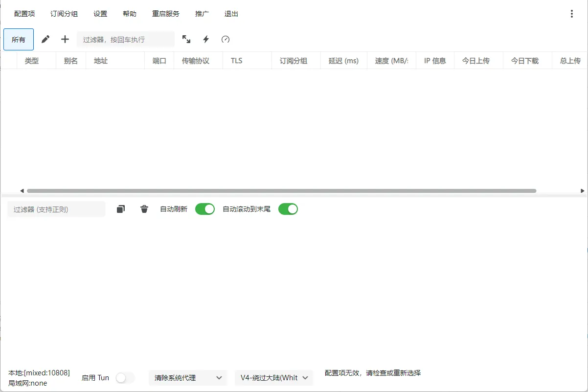
Task: Click the horizontal scrollbar right arrow
Action: click(582, 191)
